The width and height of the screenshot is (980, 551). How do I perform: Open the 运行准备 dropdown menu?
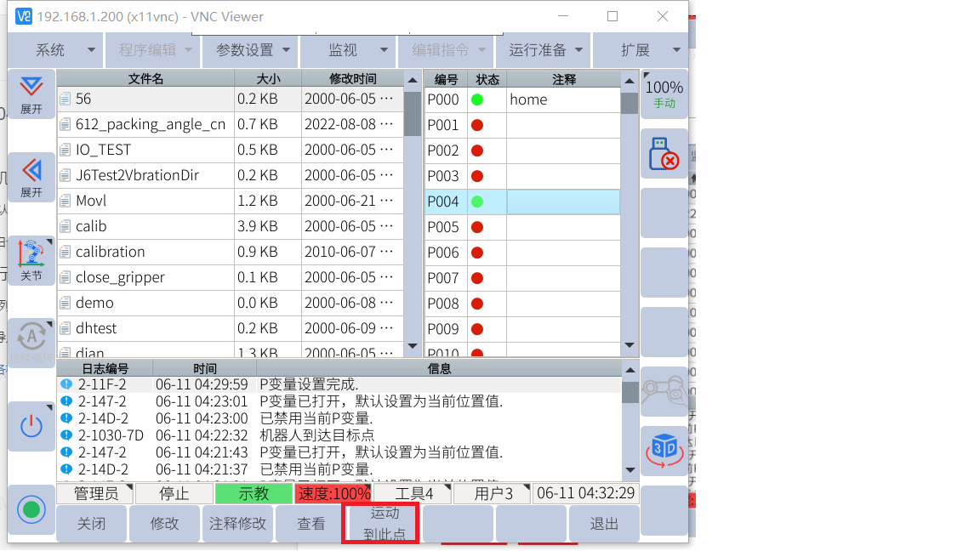[x=544, y=50]
